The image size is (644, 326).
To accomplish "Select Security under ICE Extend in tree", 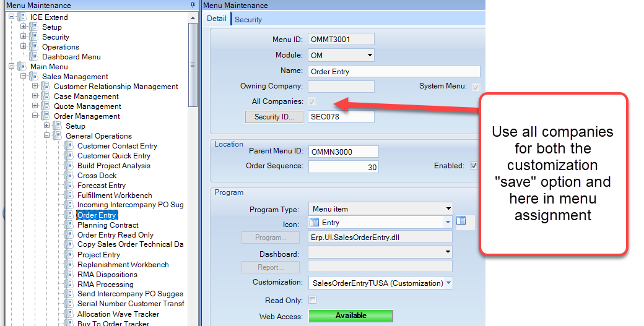I will click(x=56, y=37).
